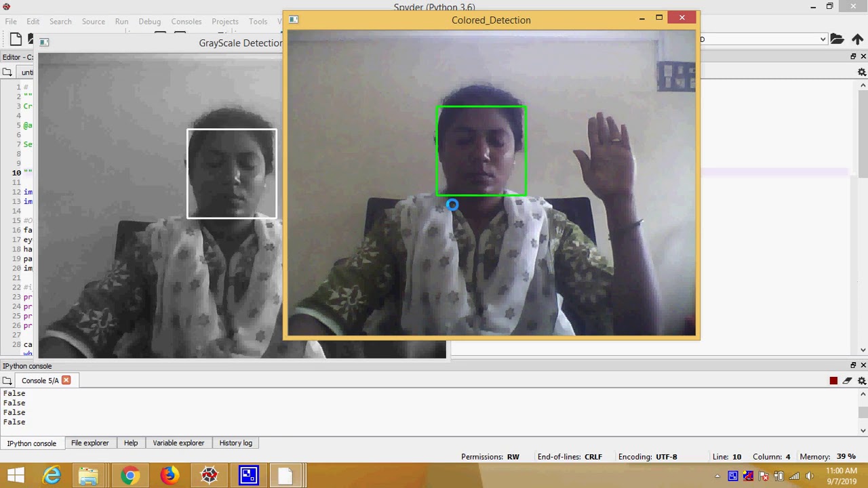Viewport: 868px width, 488px height.
Task: Click the volume speaker tray icon
Action: pyautogui.click(x=809, y=476)
